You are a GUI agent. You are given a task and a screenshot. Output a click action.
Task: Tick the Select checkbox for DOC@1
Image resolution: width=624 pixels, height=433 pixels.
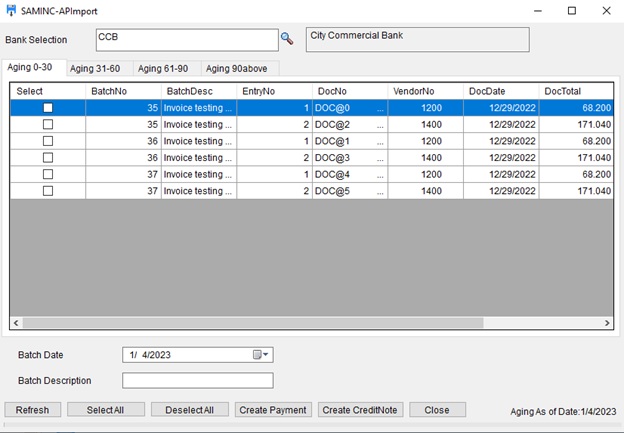[x=48, y=141]
